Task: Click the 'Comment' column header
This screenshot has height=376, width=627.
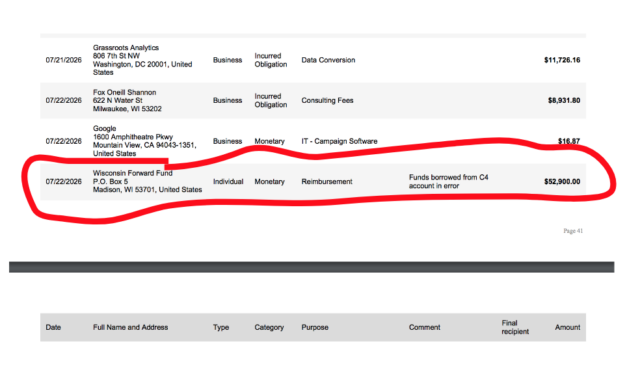Action: (424, 327)
